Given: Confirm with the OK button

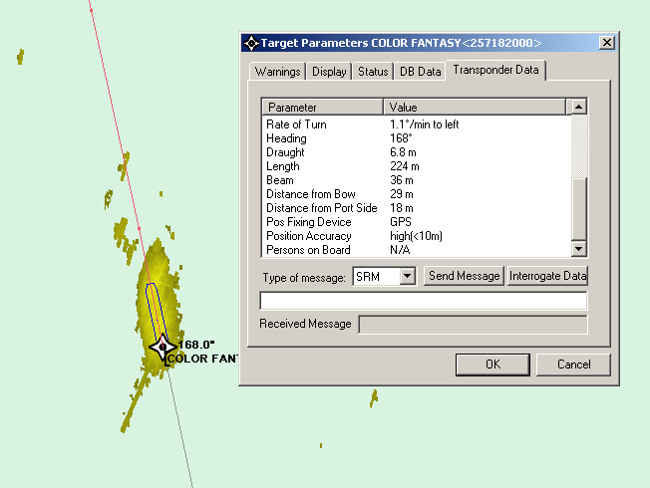Looking at the screenshot, I should [x=492, y=364].
